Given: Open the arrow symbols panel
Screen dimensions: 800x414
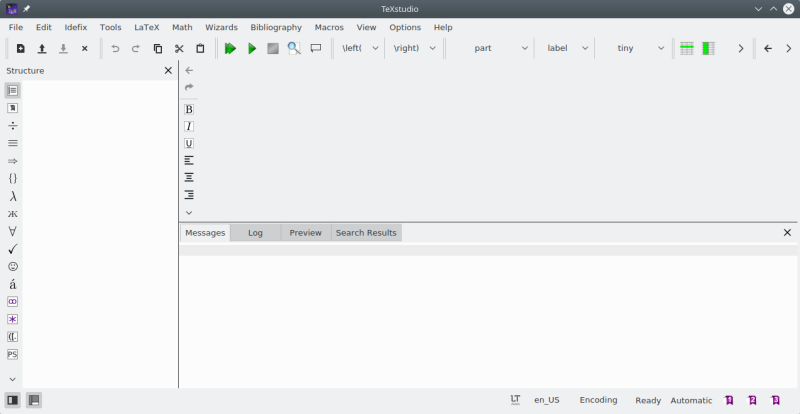Looking at the screenshot, I should pos(13,161).
